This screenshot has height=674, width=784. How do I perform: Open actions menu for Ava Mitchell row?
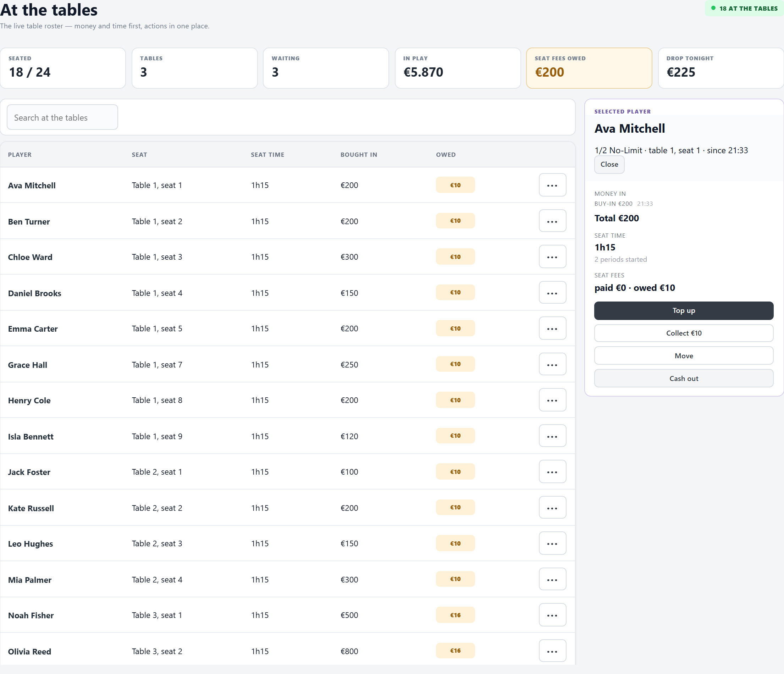click(x=552, y=185)
